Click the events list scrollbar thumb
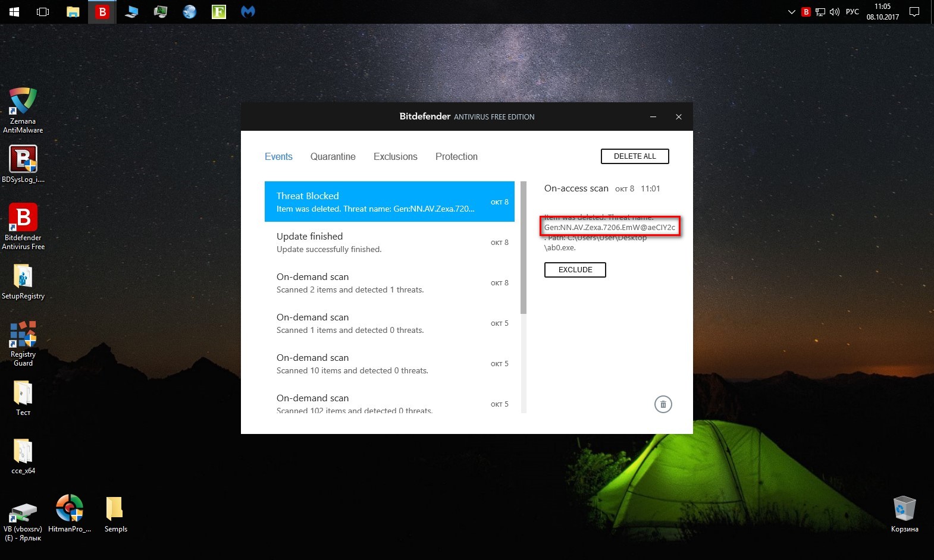 524,247
